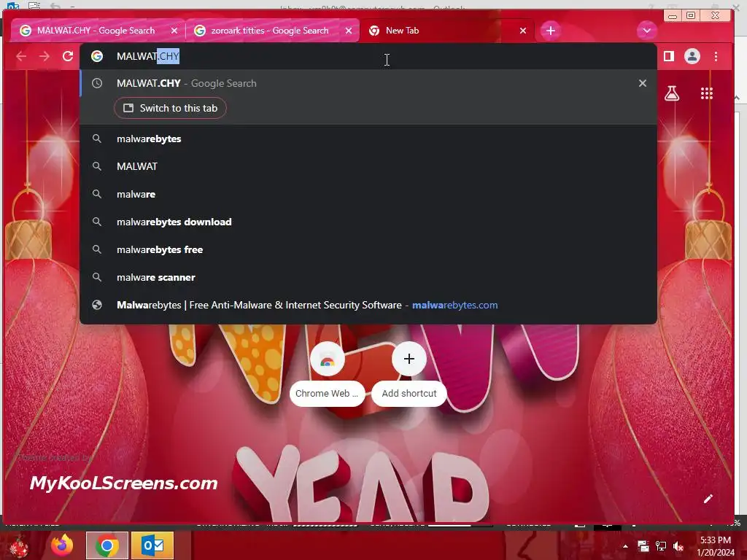Open Outlook from the taskbar
747x560 pixels.
point(152,545)
